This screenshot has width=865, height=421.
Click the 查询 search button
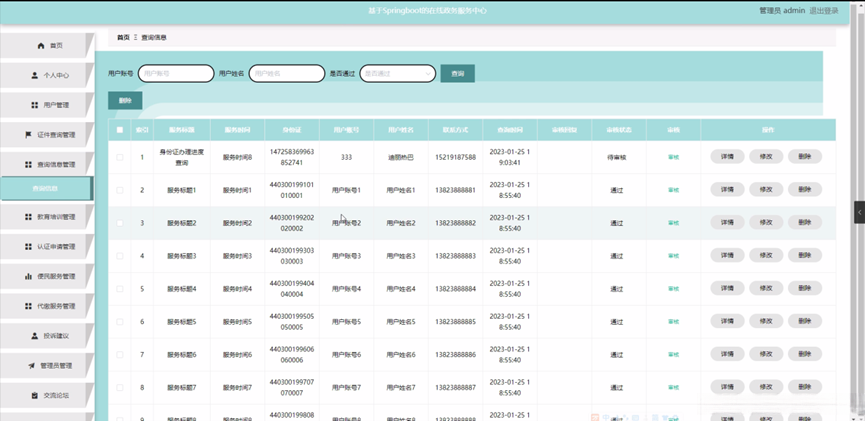[457, 73]
